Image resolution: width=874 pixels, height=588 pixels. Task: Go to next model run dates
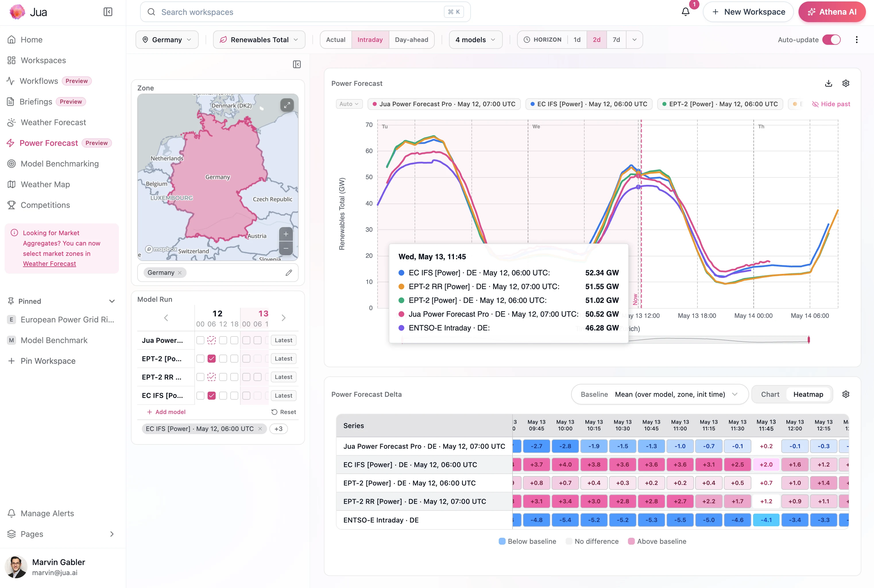click(x=283, y=318)
